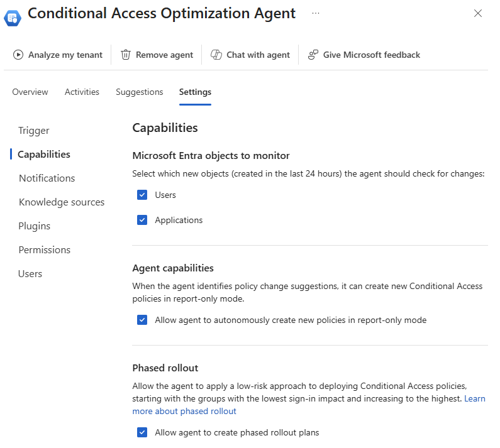The width and height of the screenshot is (500, 448).
Task: Uncheck the Users monitoring checkbox
Action: (x=142, y=195)
